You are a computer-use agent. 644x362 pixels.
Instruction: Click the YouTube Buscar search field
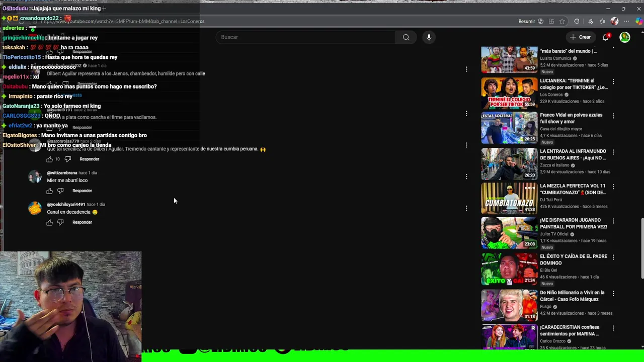click(305, 37)
